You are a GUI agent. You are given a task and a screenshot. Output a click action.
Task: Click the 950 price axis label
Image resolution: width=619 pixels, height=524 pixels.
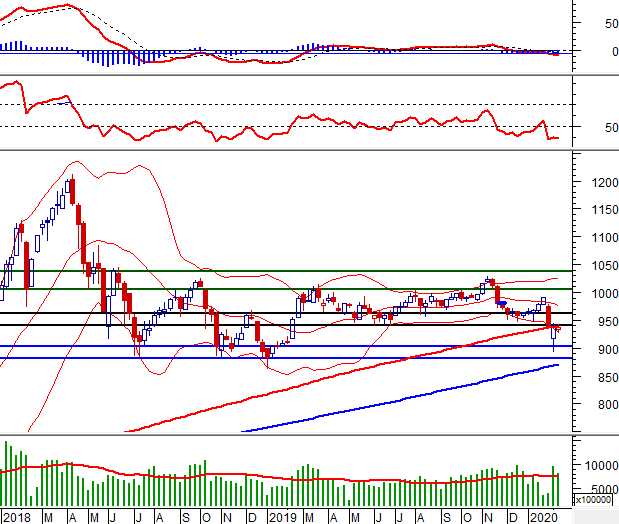[608, 322]
